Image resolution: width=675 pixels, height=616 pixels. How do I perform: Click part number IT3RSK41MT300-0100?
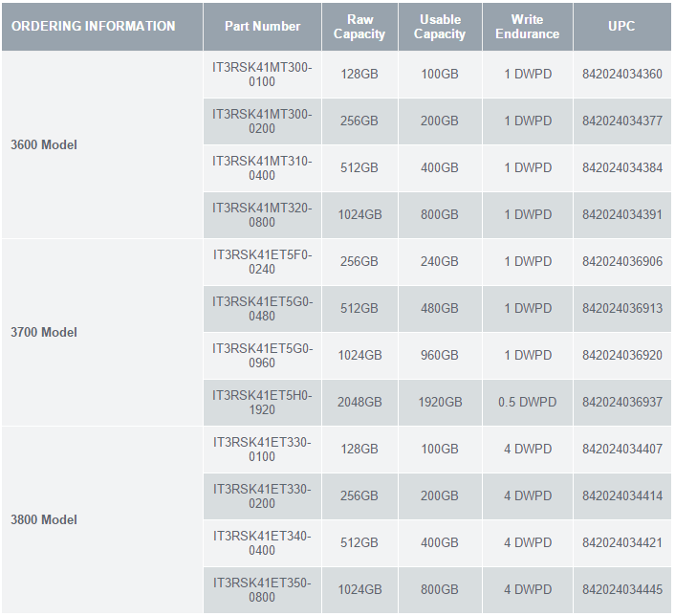click(262, 75)
